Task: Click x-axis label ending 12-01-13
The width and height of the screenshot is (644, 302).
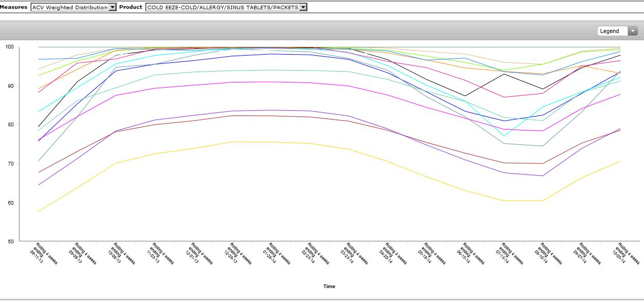Action: click(x=198, y=254)
